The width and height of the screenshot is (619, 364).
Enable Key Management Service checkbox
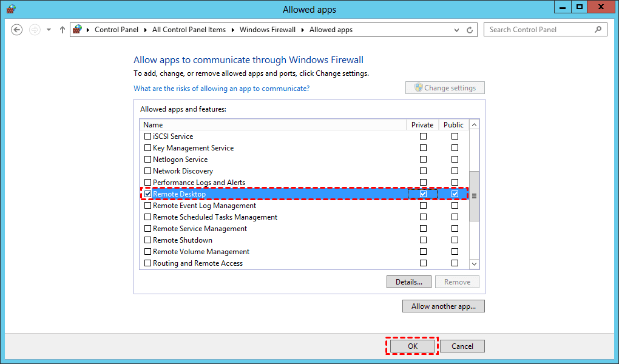coord(147,147)
